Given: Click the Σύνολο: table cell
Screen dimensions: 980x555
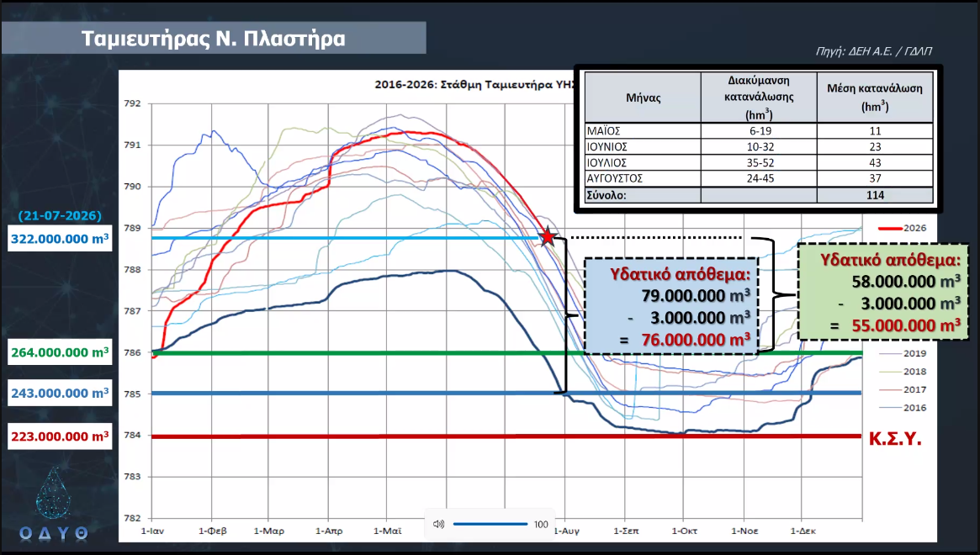Looking at the screenshot, I should (644, 195).
